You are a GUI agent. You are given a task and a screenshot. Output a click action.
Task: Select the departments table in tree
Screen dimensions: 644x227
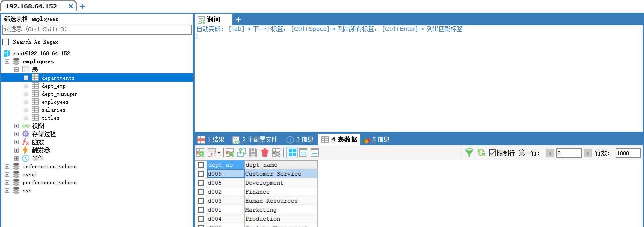pos(58,78)
